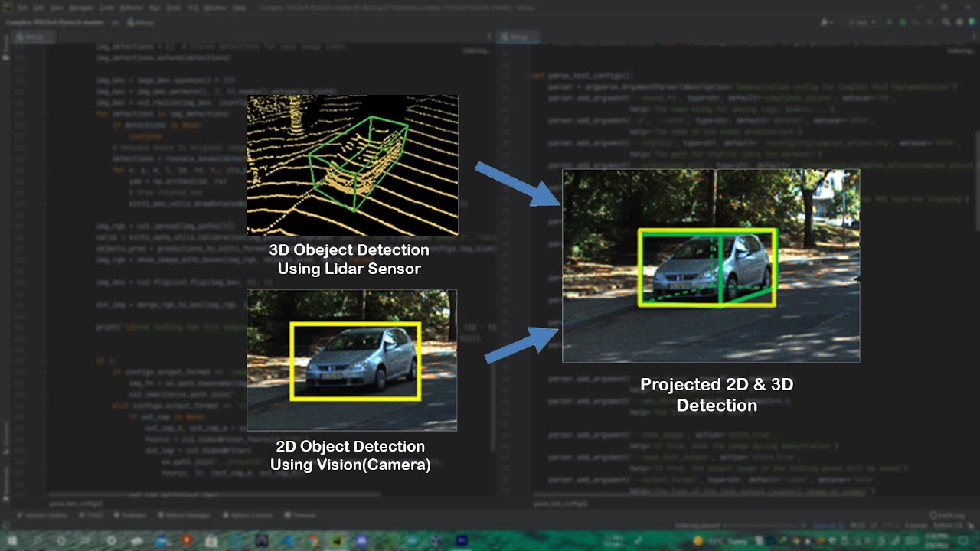Click the green Run button

(x=889, y=22)
